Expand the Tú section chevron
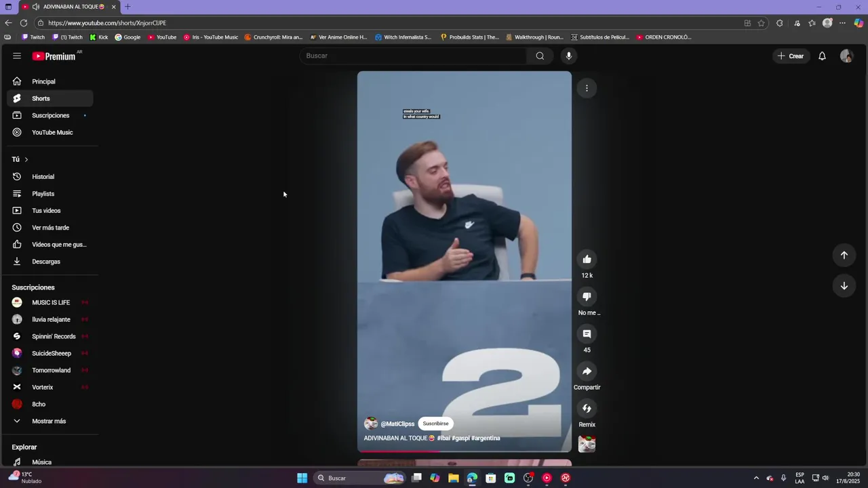868x488 pixels. click(26, 159)
